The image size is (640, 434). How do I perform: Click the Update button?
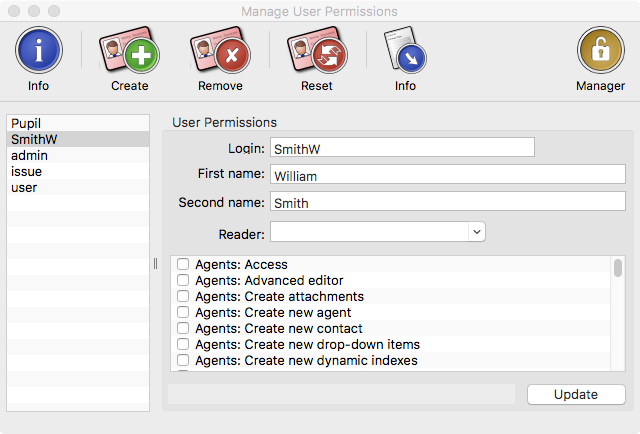tap(576, 394)
